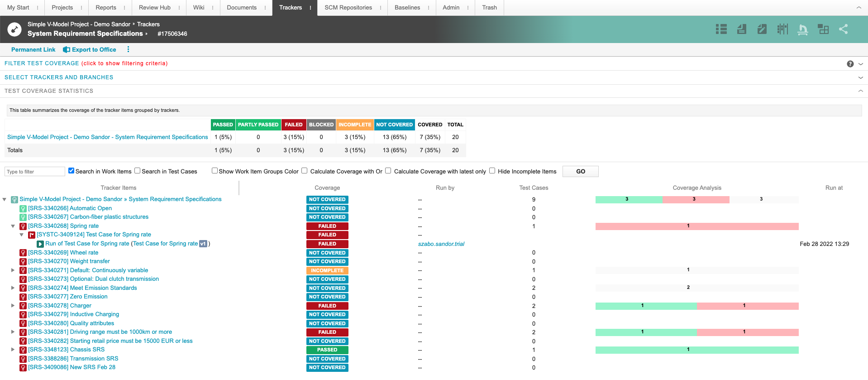Click icon of SRS-3340266 Automatic Open
Viewport: 868px width, 380px height.
coord(23,208)
